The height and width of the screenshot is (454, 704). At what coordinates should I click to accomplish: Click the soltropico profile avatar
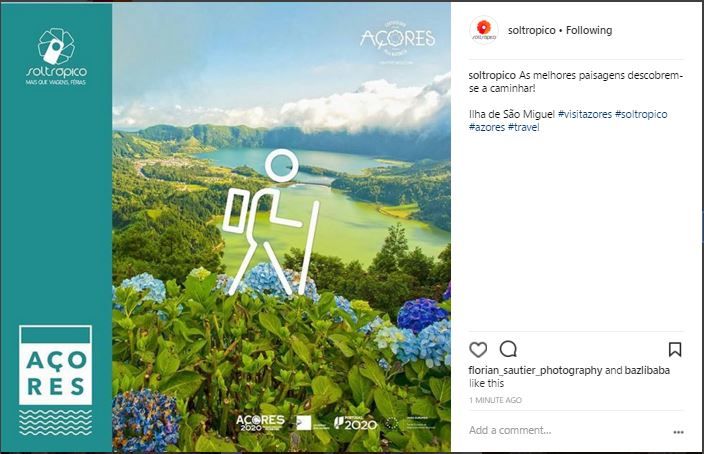pyautogui.click(x=484, y=30)
